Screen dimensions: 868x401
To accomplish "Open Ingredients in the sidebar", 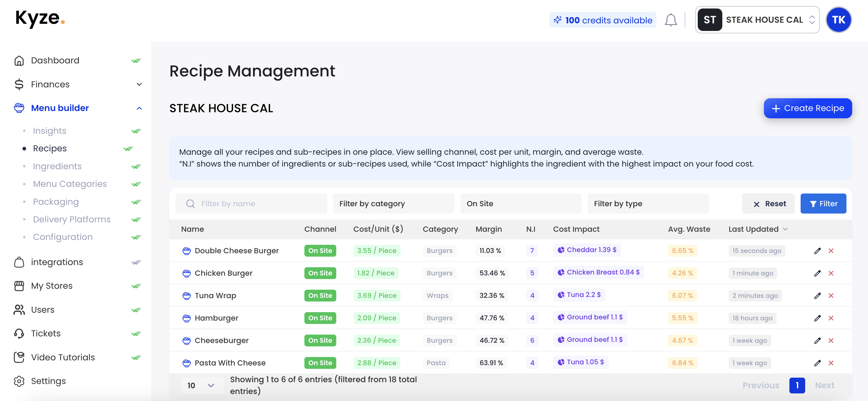I will (x=57, y=166).
